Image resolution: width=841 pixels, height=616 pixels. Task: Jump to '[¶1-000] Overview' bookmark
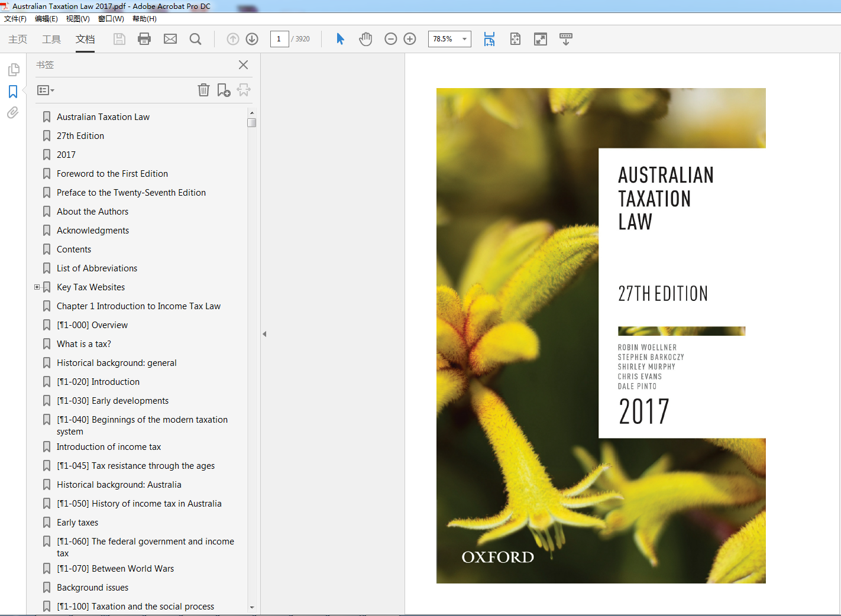[92, 325]
